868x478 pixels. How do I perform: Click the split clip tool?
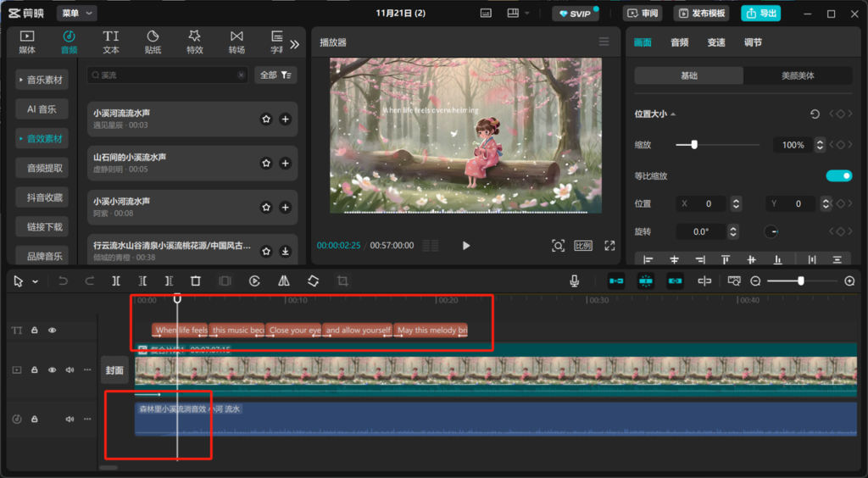tap(115, 281)
